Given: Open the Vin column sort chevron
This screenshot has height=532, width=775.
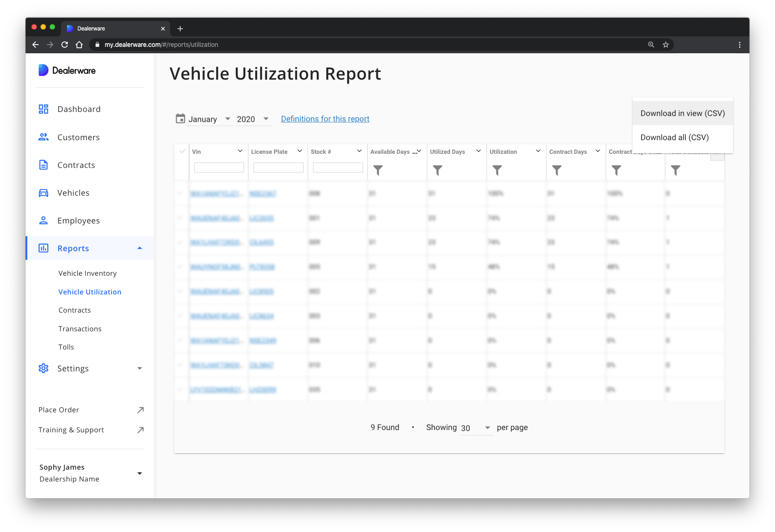Looking at the screenshot, I should click(240, 150).
